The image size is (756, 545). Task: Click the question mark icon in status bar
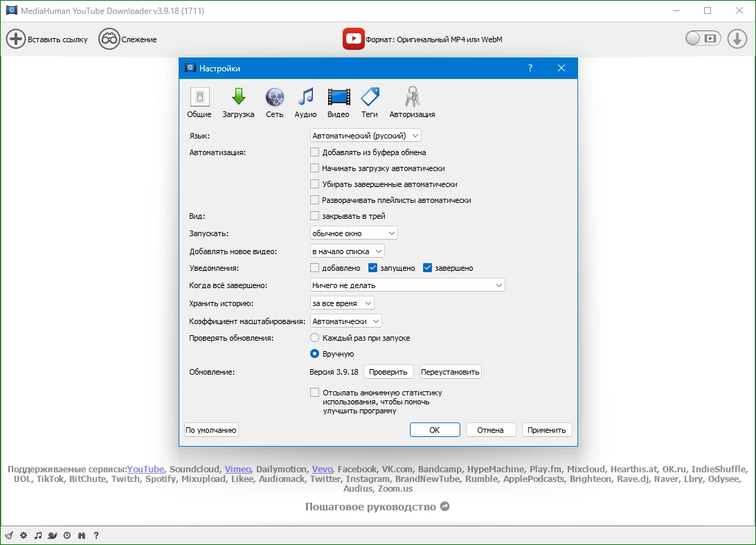(x=96, y=535)
